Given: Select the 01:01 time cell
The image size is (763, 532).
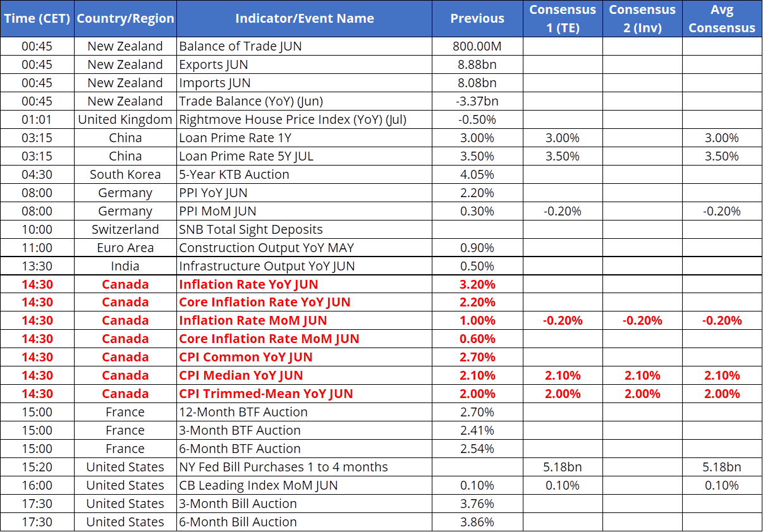Looking at the screenshot, I should click(37, 119).
